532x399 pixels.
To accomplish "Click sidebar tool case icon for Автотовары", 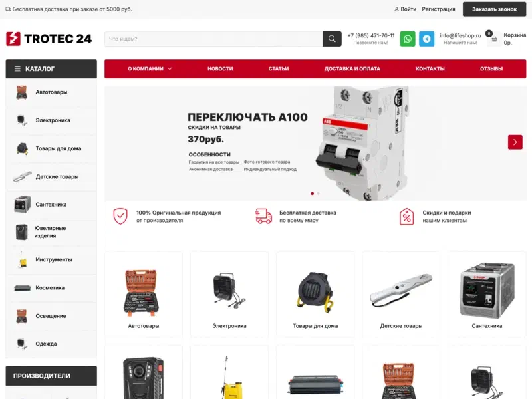I will (x=22, y=92).
